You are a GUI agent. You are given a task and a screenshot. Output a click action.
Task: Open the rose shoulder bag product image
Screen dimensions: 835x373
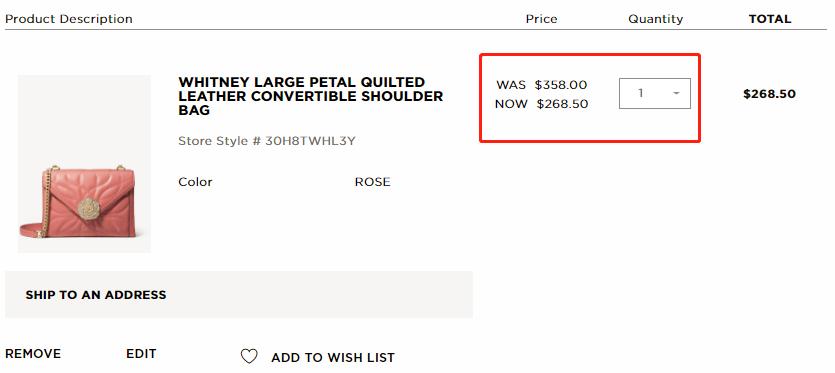(x=84, y=164)
